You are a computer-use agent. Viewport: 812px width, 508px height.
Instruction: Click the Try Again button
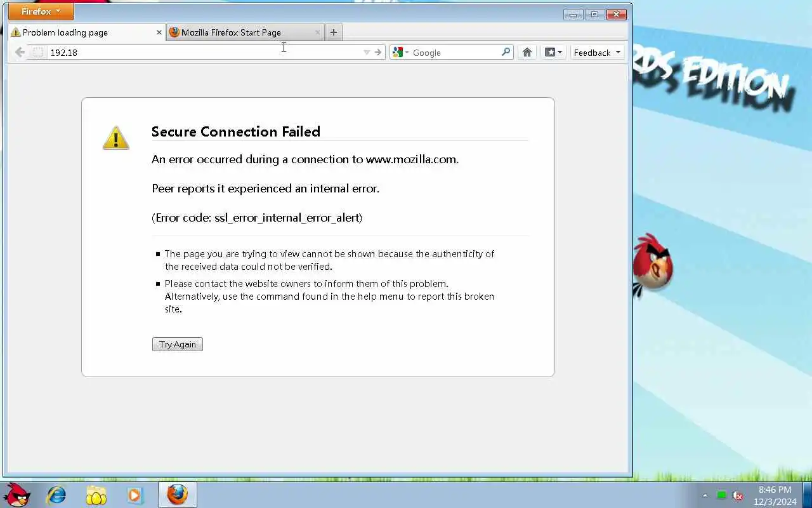coord(178,344)
